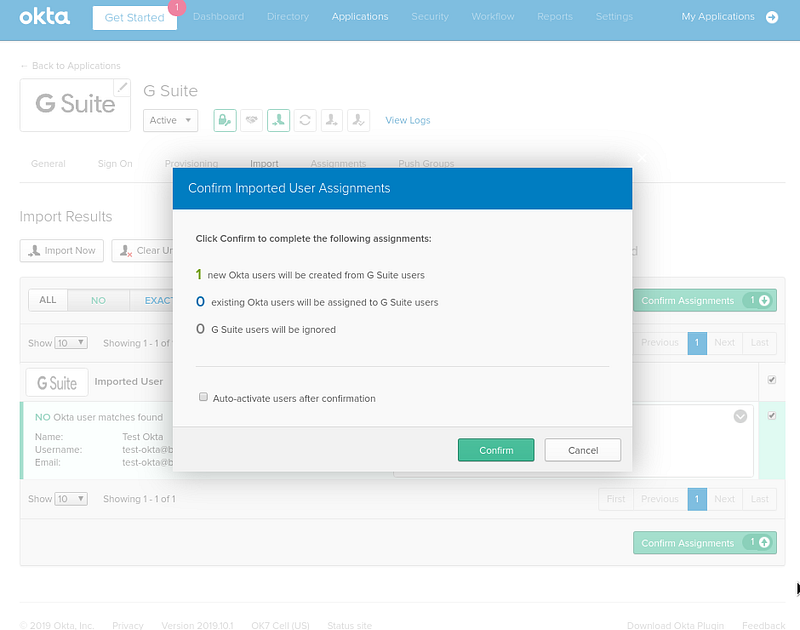Switch to the General tab
Screen dimensions: 800x630
pos(48,164)
